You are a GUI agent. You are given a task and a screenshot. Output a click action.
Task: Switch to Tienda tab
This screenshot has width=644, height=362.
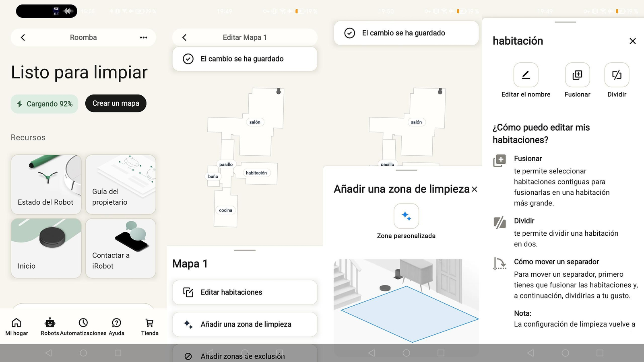[150, 327]
